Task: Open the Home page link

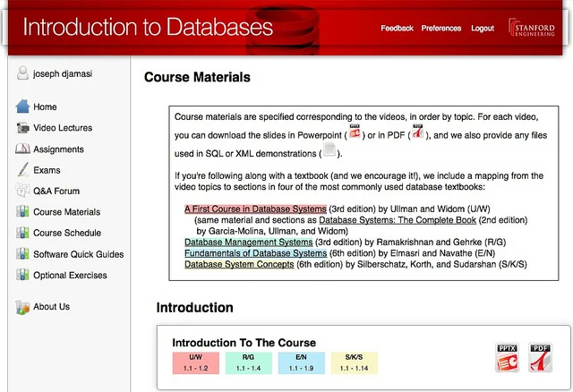Action: pos(45,107)
